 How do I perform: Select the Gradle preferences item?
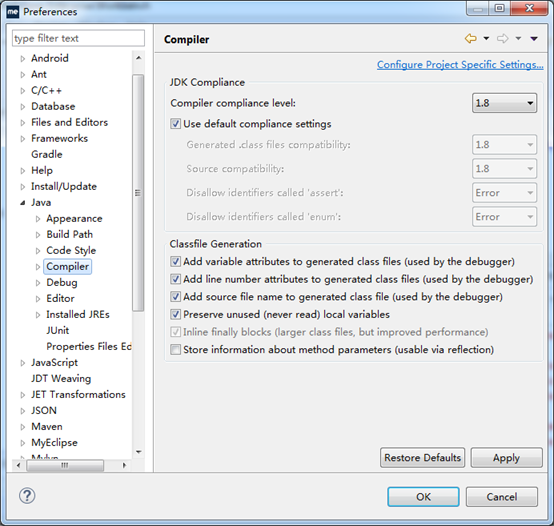click(x=47, y=154)
